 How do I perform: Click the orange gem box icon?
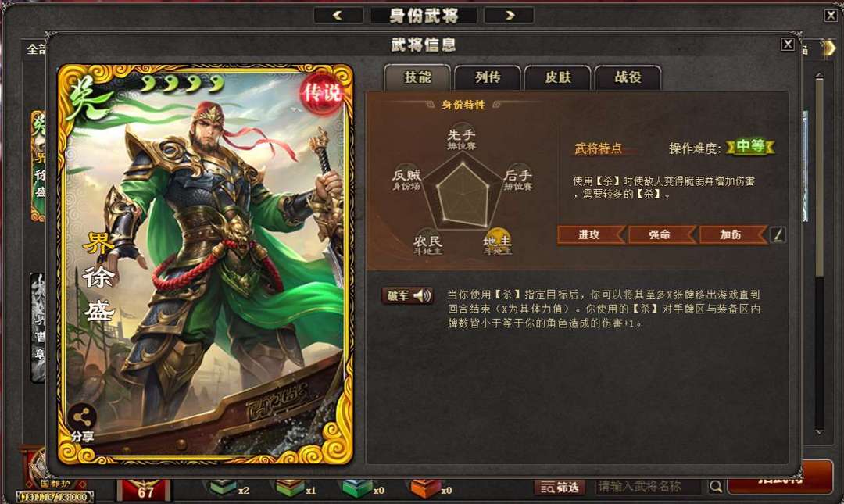tap(424, 488)
